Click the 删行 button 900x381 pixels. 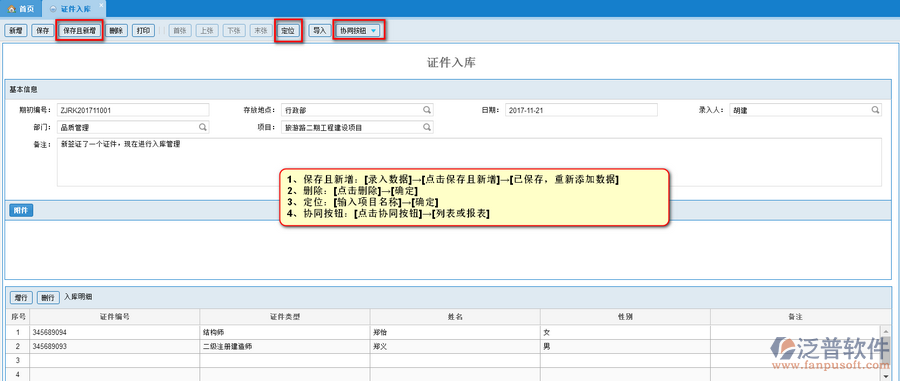click(48, 297)
